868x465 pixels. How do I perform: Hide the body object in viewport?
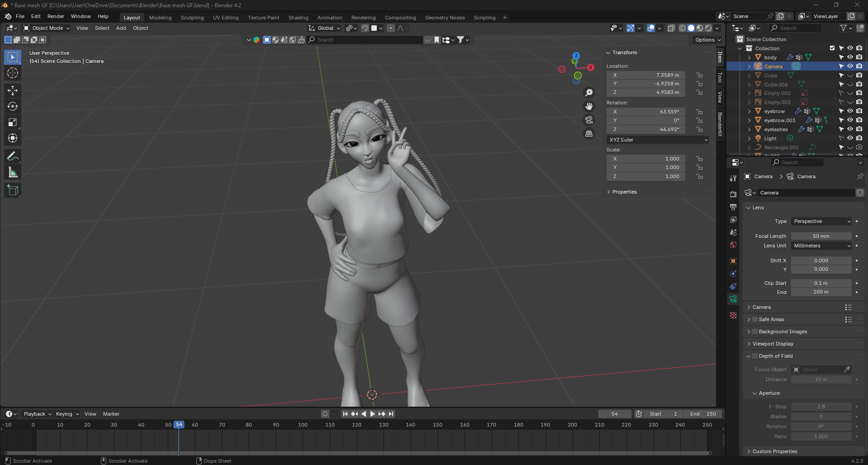[x=850, y=57]
